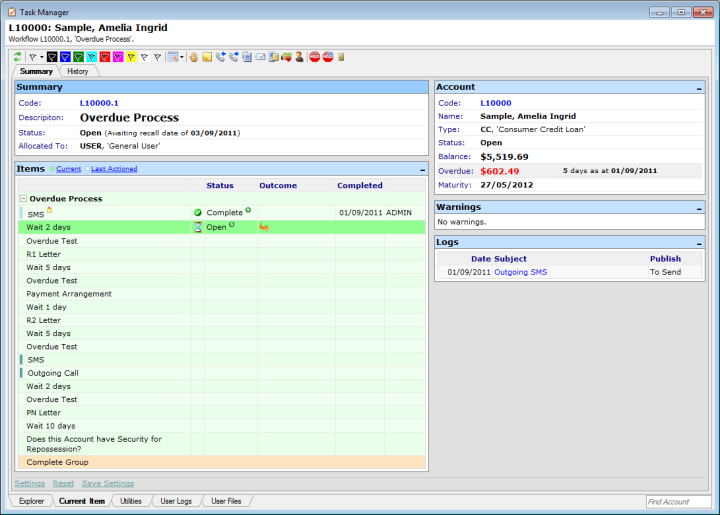Click the user person icon

(x=299, y=57)
